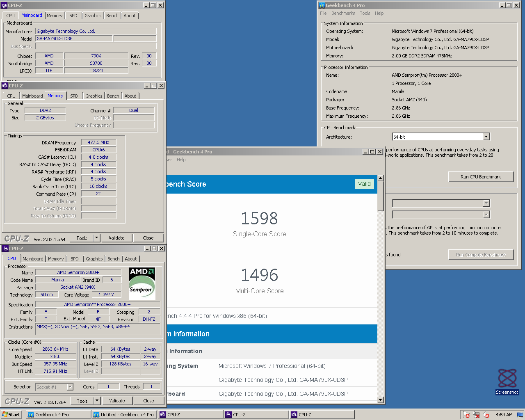The image size is (525, 420).
Task: Open the Help menu in the results window
Action: (181, 160)
